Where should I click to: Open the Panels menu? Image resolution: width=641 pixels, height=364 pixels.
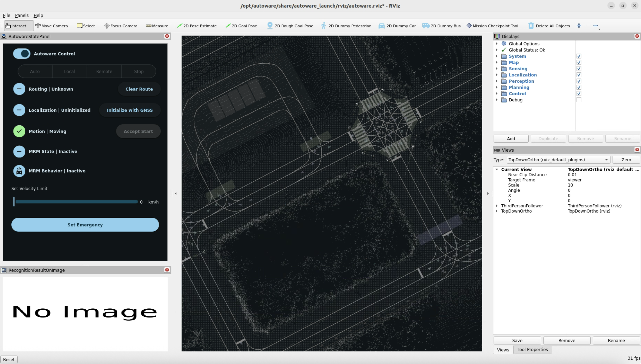(x=22, y=15)
